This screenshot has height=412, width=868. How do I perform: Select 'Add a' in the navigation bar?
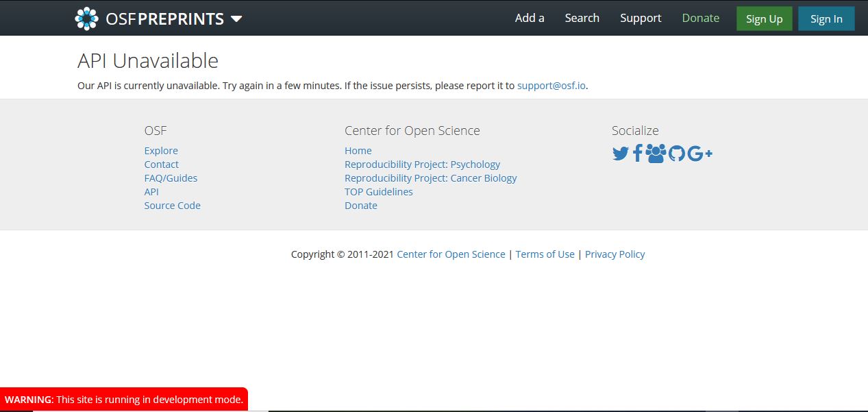(530, 18)
